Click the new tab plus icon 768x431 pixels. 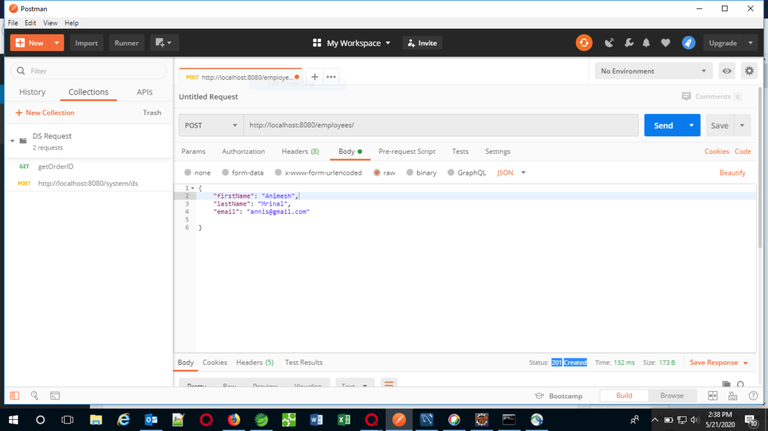314,77
